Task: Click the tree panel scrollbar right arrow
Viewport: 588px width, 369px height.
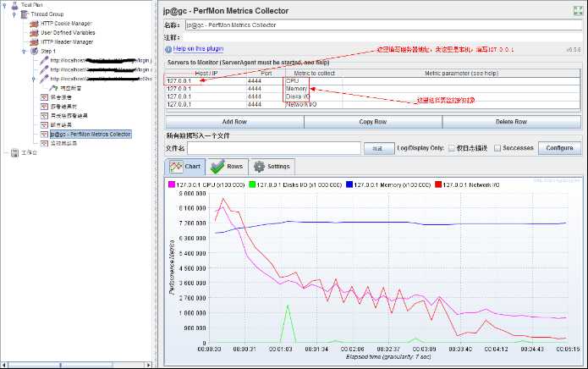Action: click(x=149, y=365)
